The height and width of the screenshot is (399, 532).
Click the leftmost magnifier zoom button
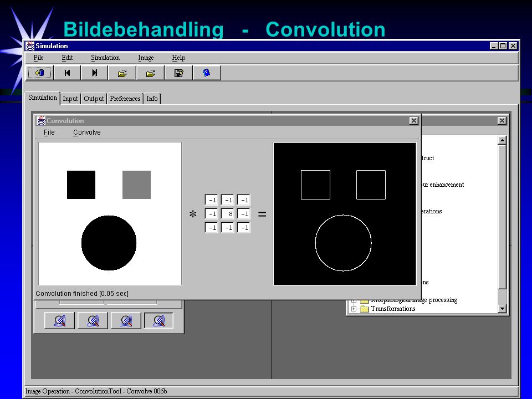pos(59,321)
